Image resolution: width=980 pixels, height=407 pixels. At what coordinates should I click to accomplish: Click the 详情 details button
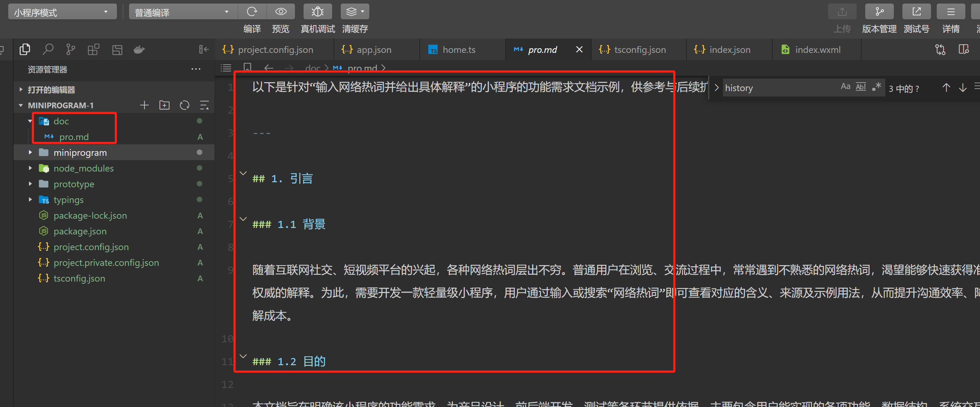(x=950, y=12)
